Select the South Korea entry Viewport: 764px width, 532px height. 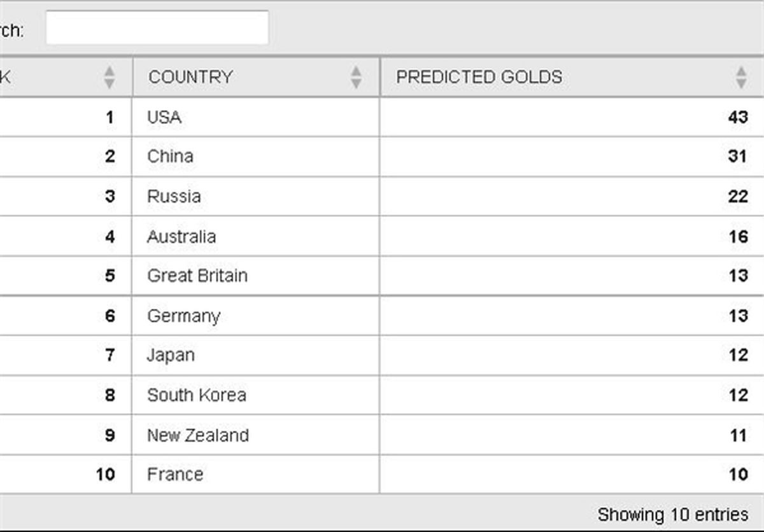point(197,395)
